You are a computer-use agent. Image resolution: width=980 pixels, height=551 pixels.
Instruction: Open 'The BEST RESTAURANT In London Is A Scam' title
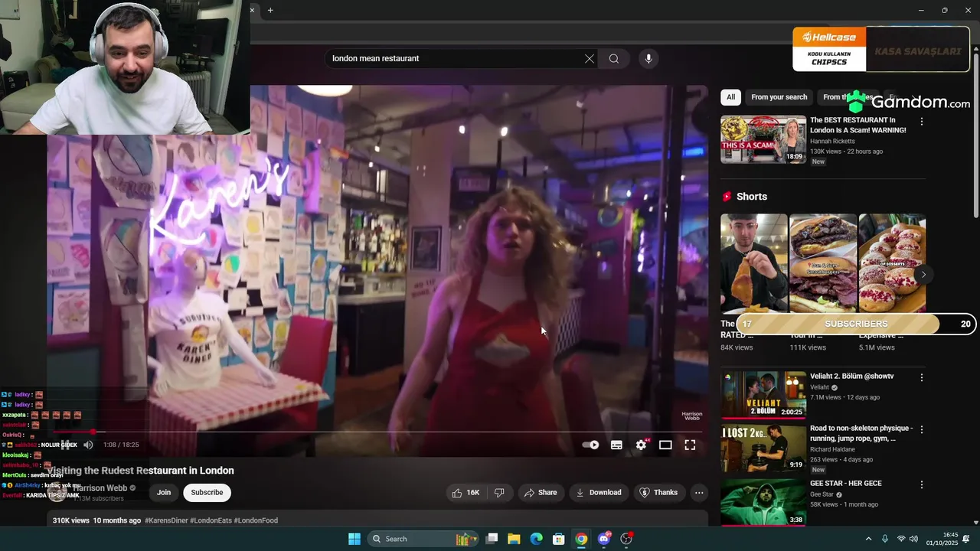(858, 126)
